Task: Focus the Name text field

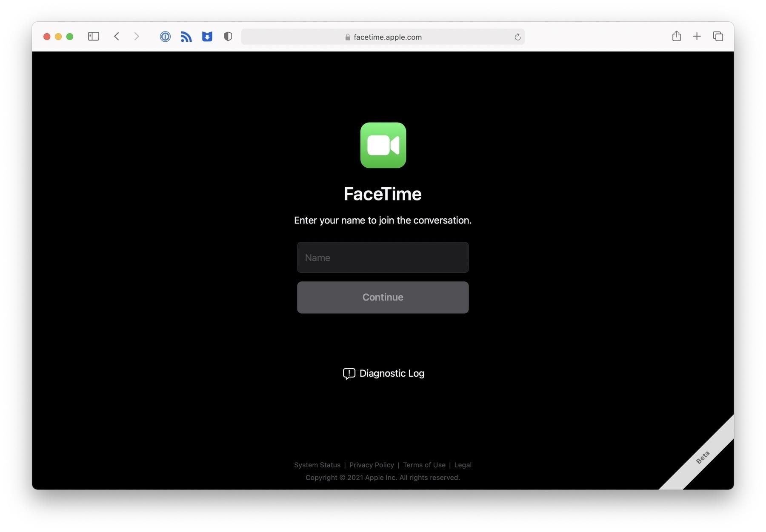Action: (383, 257)
